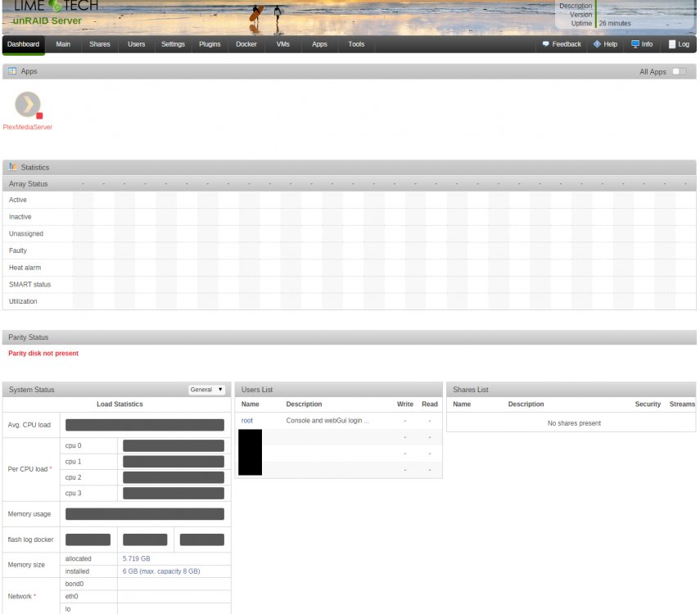Click the 'Parity disk not present' message

coord(43,353)
